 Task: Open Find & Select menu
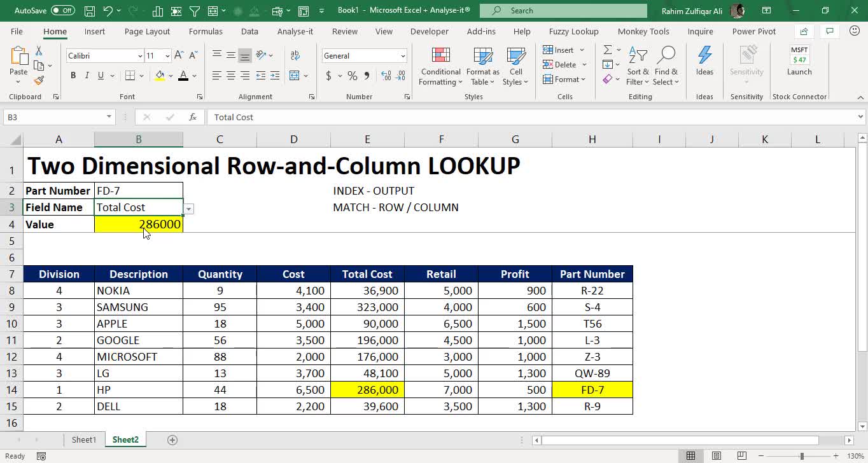pyautogui.click(x=666, y=66)
